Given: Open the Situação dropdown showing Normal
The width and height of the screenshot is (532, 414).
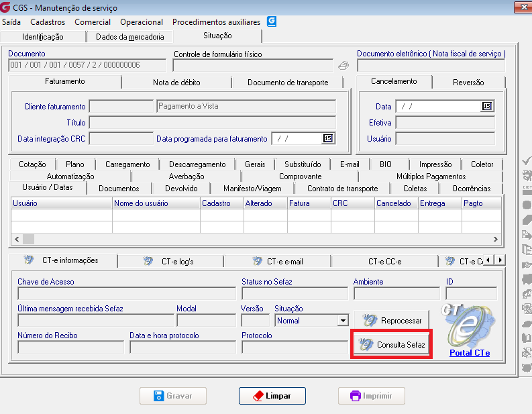Looking at the screenshot, I should 343,320.
